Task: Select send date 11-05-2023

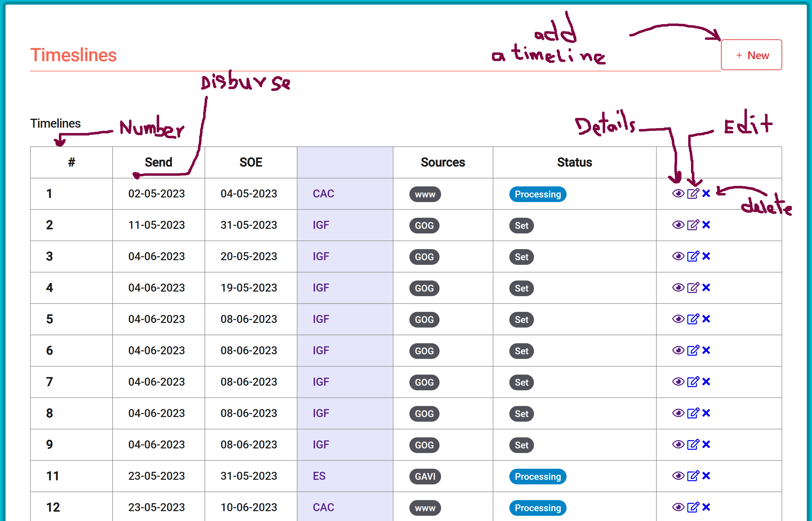Action: (156, 225)
